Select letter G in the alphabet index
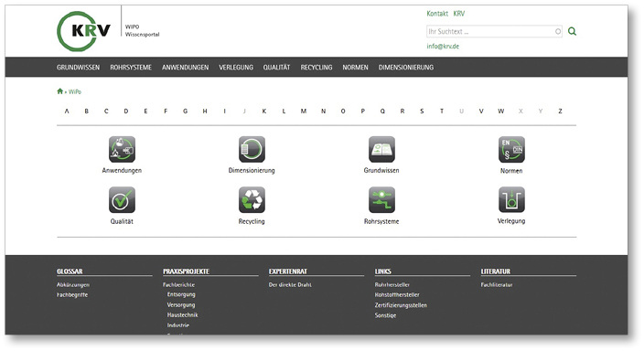This screenshot has width=644, height=351. tap(185, 112)
